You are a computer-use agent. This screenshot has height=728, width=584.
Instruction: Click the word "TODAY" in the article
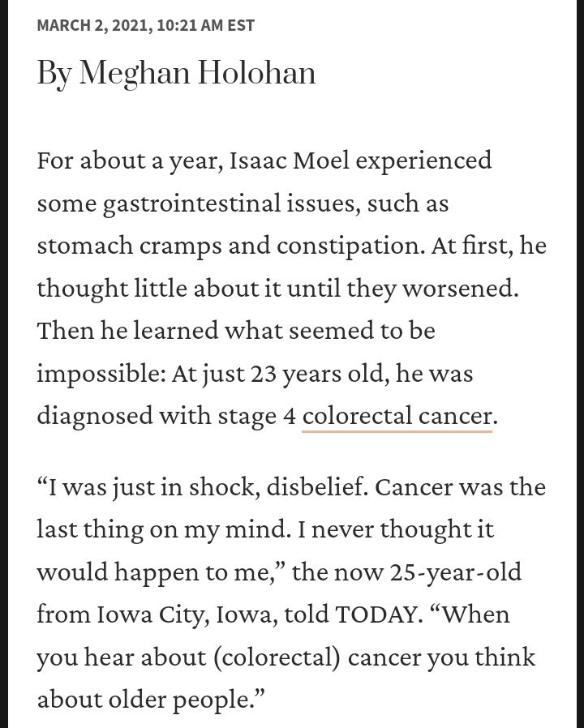tap(378, 614)
